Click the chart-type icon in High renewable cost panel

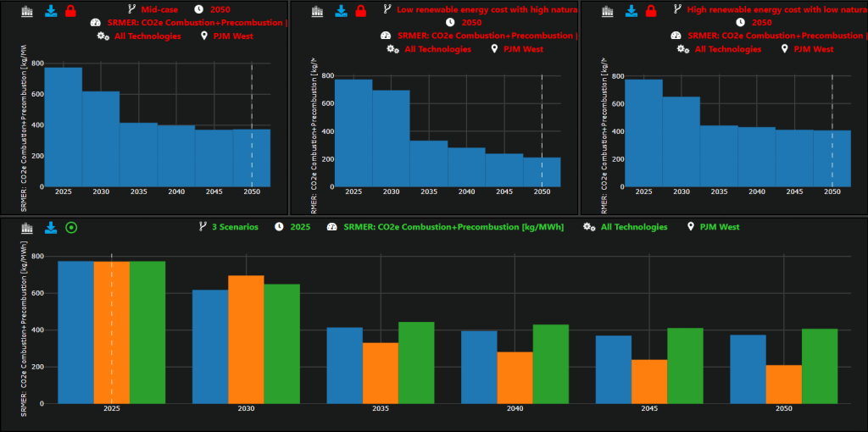(x=609, y=11)
